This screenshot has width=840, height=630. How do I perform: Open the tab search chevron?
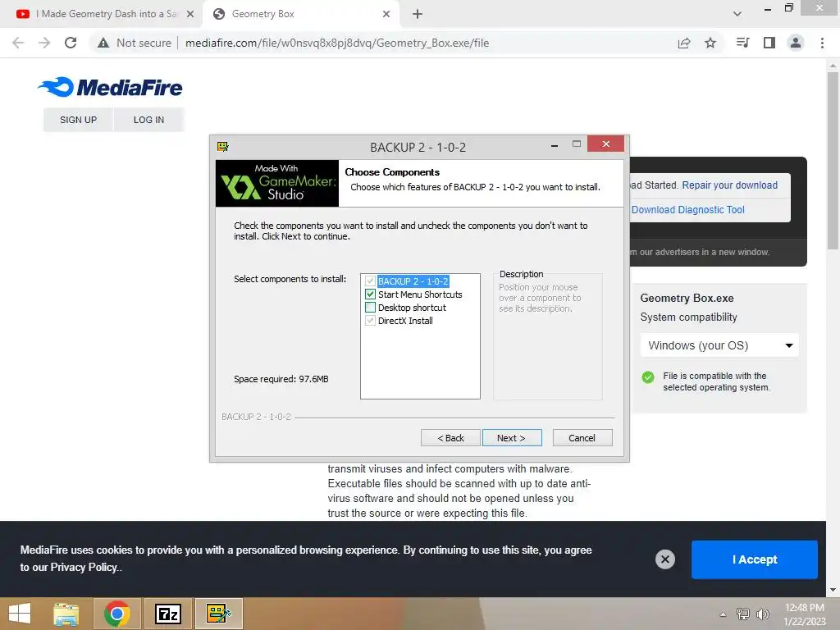pyautogui.click(x=737, y=14)
